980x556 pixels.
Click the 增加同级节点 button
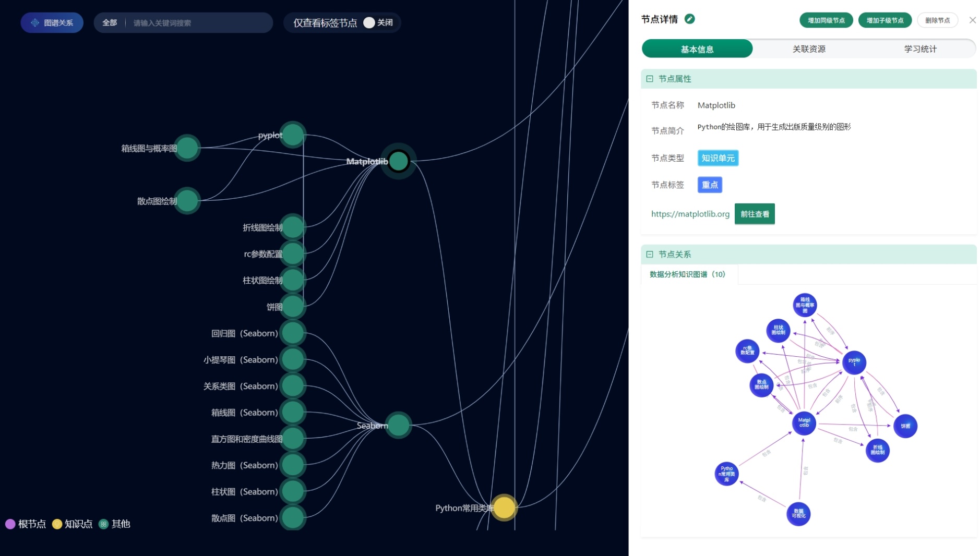[x=826, y=20]
